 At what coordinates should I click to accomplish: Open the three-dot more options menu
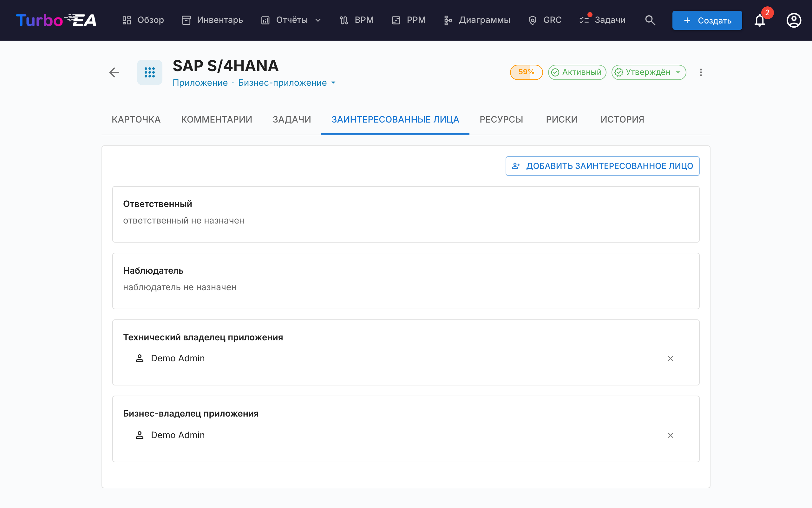click(701, 72)
